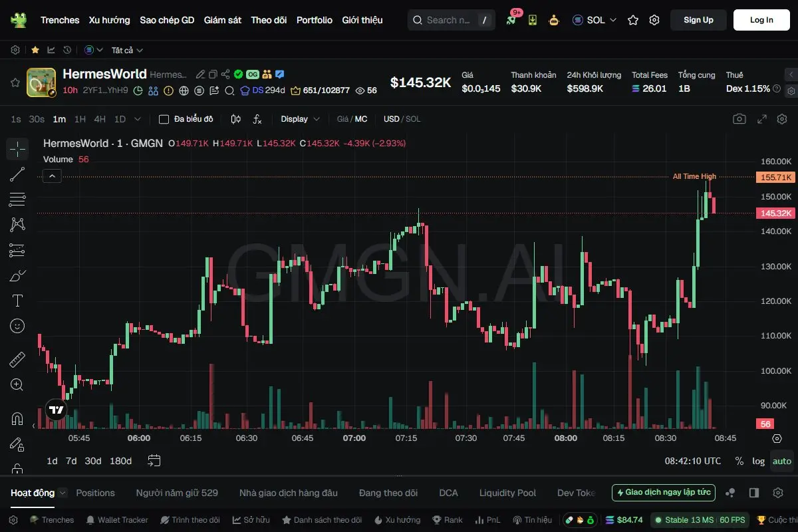Open Wallet Tracker in the bottom bar

point(116,520)
